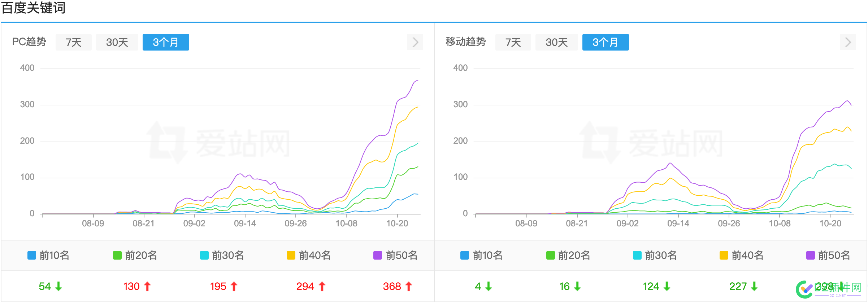The width and height of the screenshot is (868, 304).
Task: Click the 移动趋势 panel title
Action: tap(465, 42)
